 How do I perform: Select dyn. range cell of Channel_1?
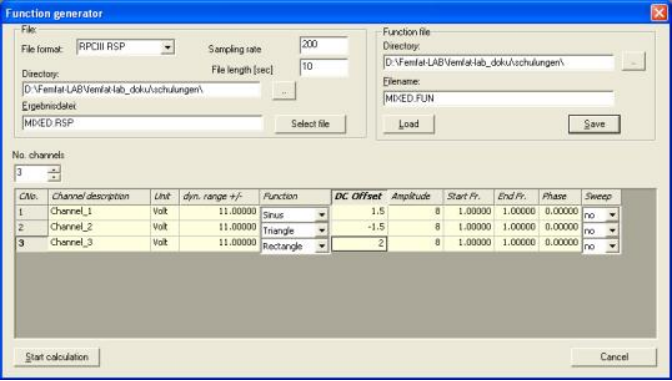219,212
